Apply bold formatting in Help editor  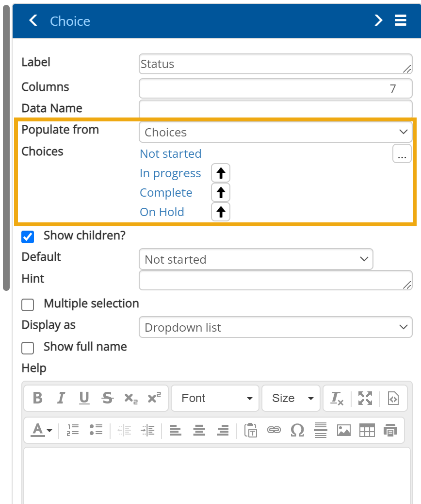pyautogui.click(x=37, y=398)
